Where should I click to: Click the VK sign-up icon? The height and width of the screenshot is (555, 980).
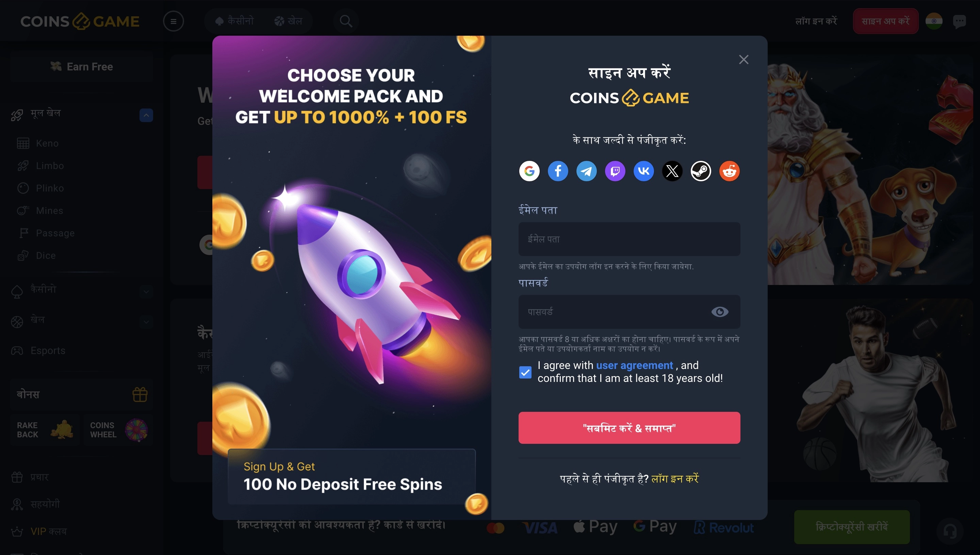[x=644, y=171]
